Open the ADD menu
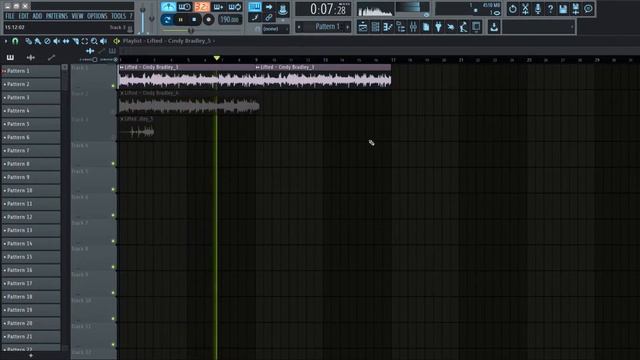Screen dimensions: 640x360 coord(37,16)
